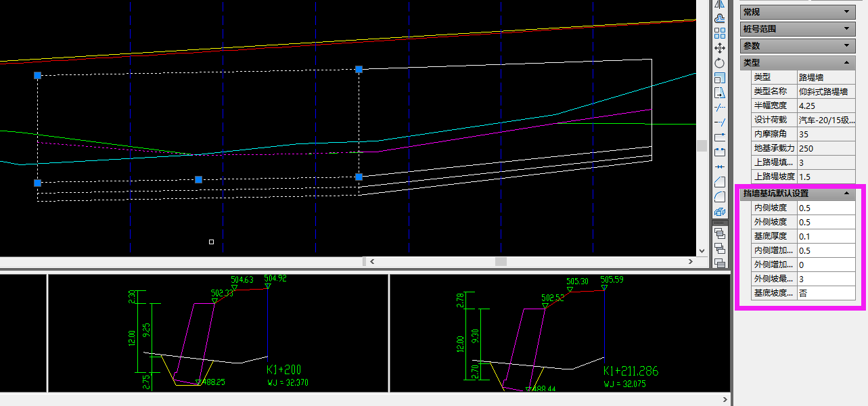Choose the rectangular Array tool
Screen dimensions: 868x406
coord(720,33)
